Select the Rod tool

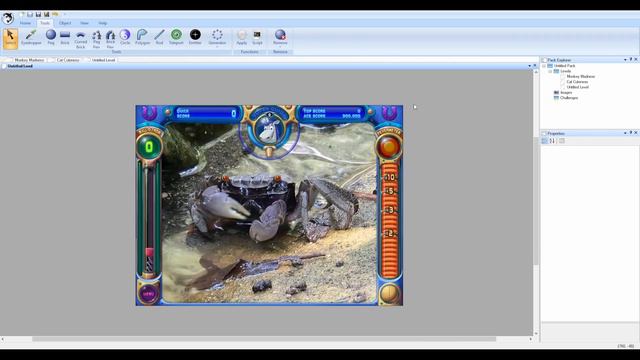(159, 37)
